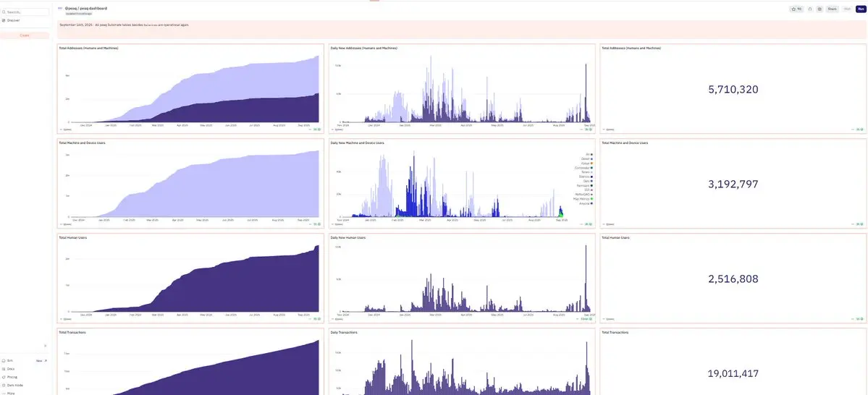Click refresh status icon on 5,710,320 counter
Image resolution: width=868 pixels, height=395 pixels.
pos(862,129)
